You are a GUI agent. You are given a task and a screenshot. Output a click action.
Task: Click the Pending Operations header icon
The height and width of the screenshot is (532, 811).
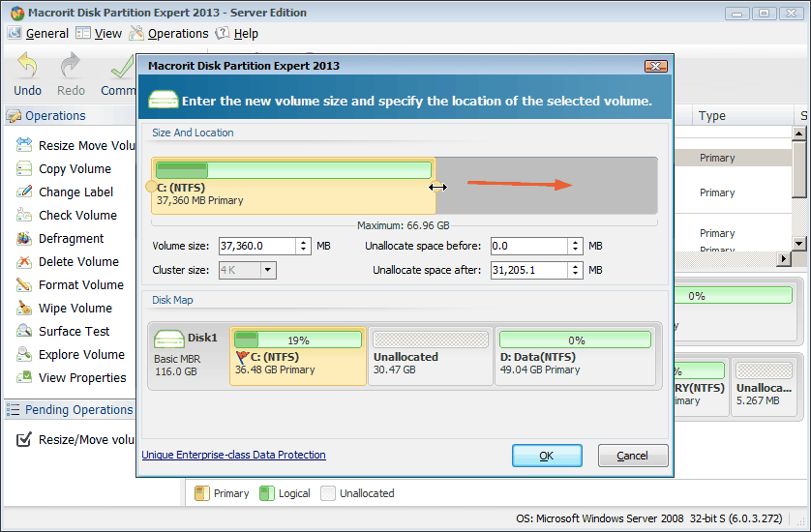click(x=14, y=410)
